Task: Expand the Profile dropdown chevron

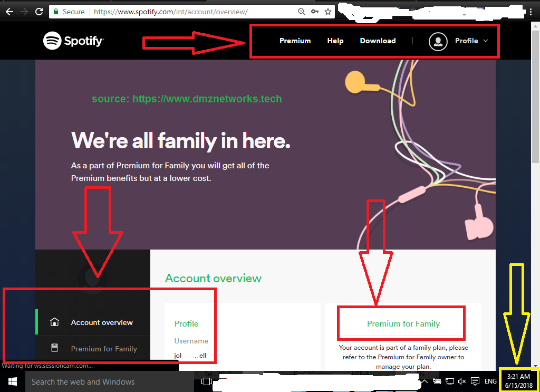Action: [486, 41]
